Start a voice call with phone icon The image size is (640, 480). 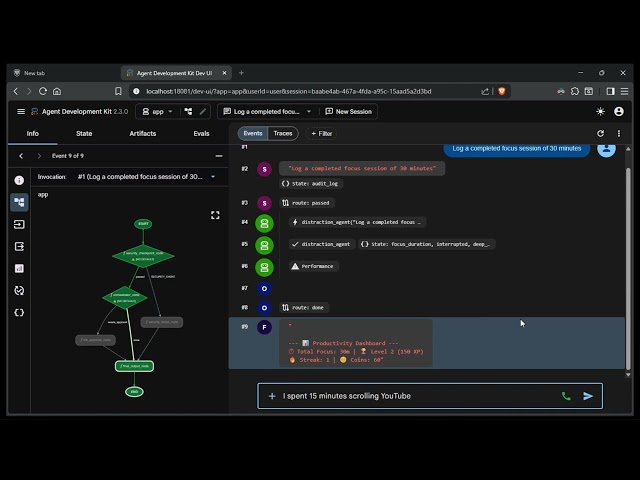[566, 396]
